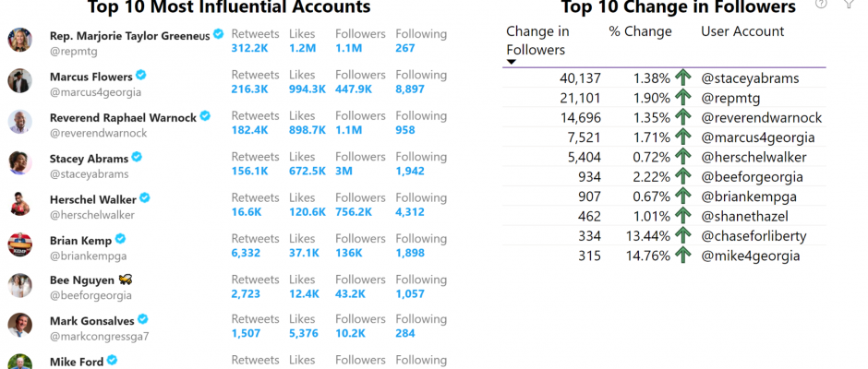Open the filter funnel icon on the followers visual
Screen dimensions: 868x369
pos(848,4)
